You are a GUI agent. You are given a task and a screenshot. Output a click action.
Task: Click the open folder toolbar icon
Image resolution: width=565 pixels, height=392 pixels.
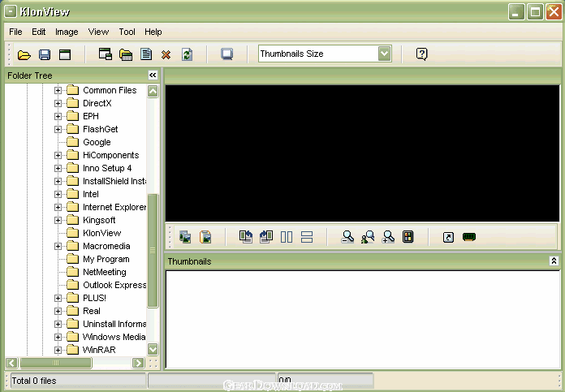[x=24, y=54]
